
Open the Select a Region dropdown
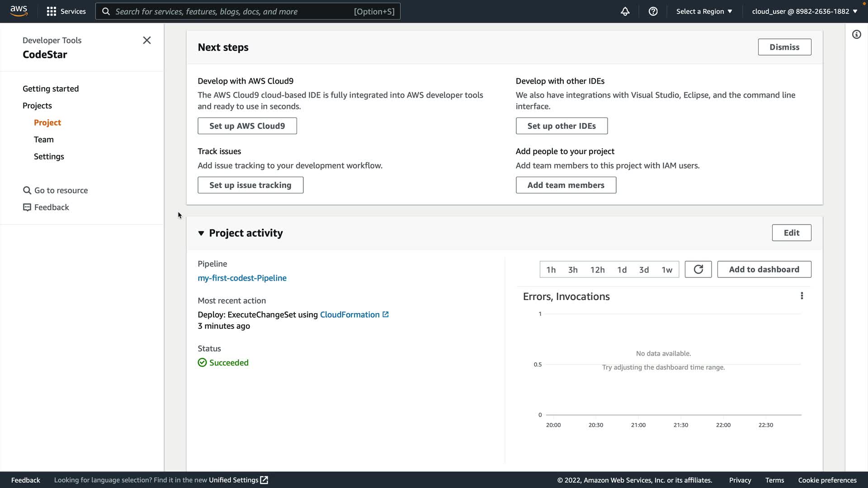coord(704,11)
